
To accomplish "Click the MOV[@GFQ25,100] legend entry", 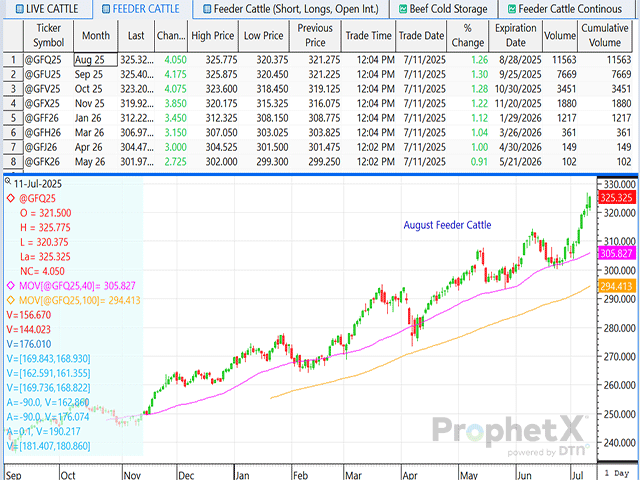I will point(80,300).
